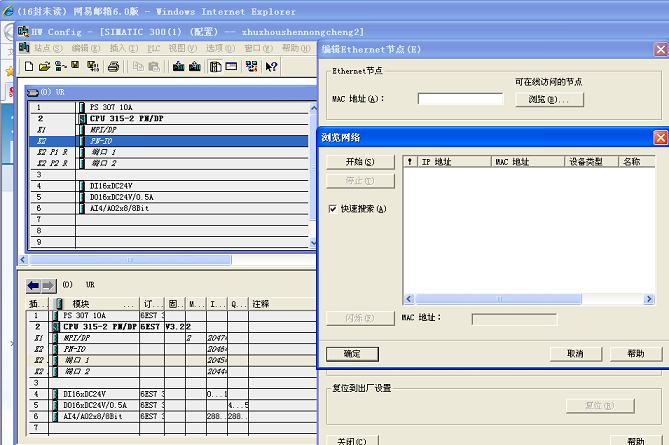Click the 开始 button to start browsing
The height and width of the screenshot is (445, 669).
(360, 162)
